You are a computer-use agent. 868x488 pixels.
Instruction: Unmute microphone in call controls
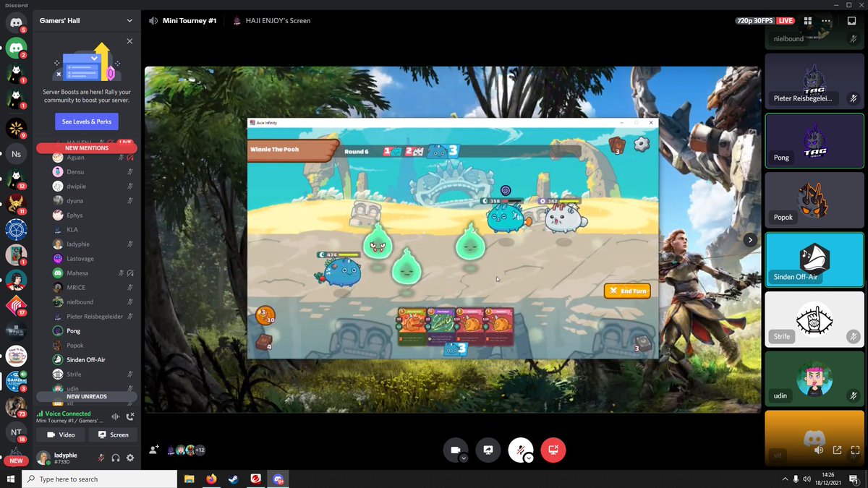(520, 450)
